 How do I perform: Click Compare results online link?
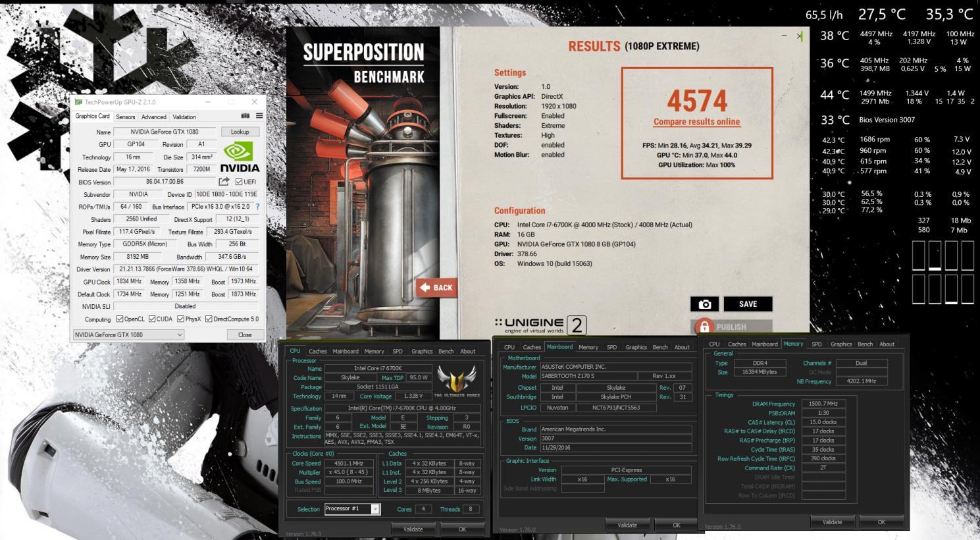click(696, 122)
